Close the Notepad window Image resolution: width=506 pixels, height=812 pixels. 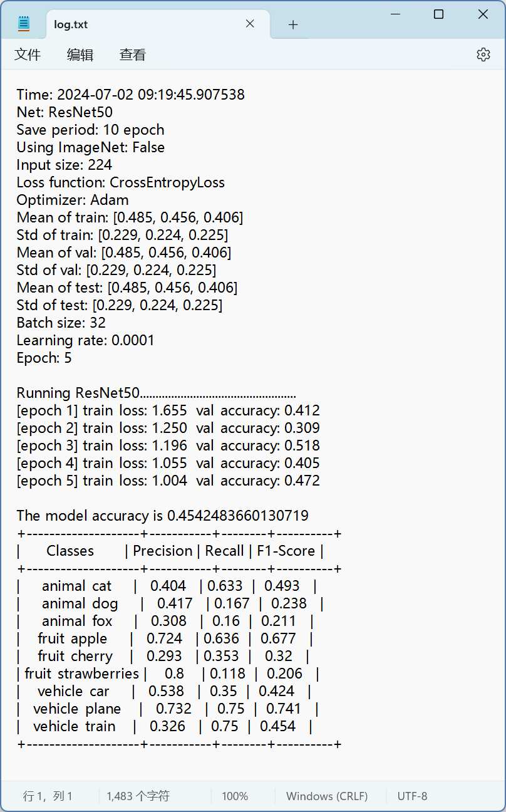tap(483, 14)
